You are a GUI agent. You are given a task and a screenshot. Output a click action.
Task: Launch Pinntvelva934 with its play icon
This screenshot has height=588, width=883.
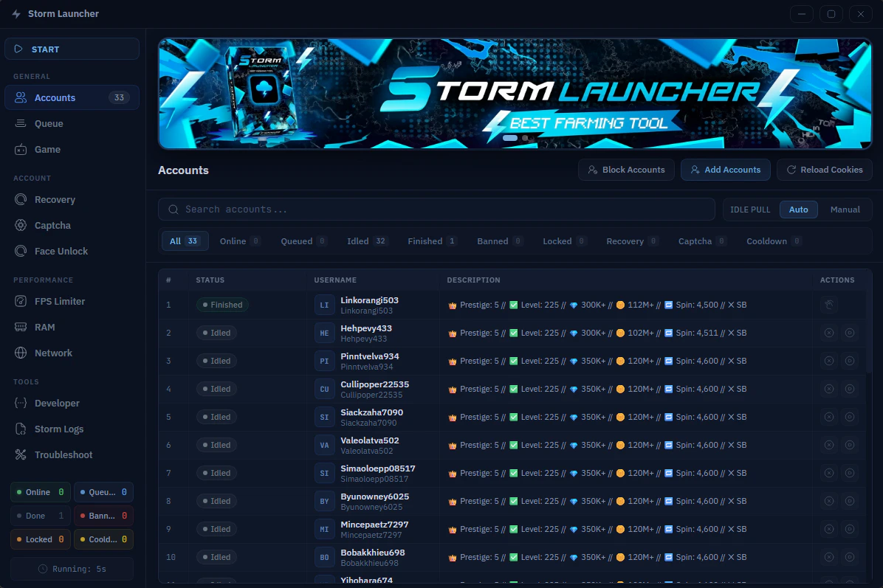pos(850,361)
